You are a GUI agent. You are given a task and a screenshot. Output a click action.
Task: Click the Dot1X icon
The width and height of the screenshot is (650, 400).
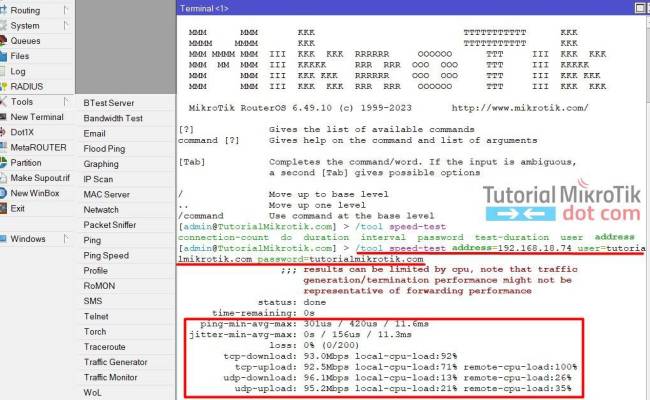(2, 132)
